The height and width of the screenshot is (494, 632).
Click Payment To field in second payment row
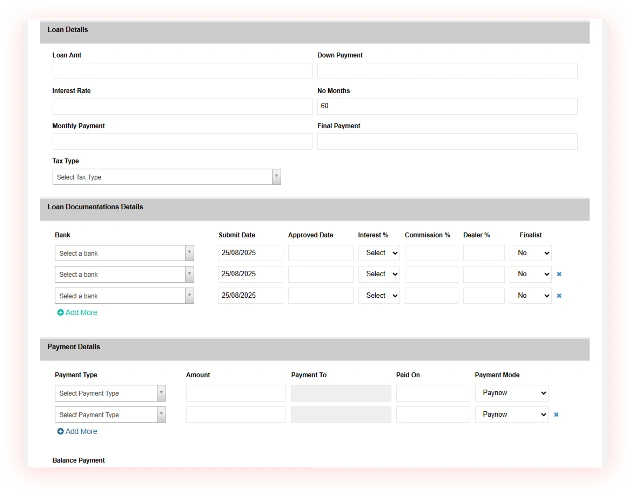coord(341,415)
